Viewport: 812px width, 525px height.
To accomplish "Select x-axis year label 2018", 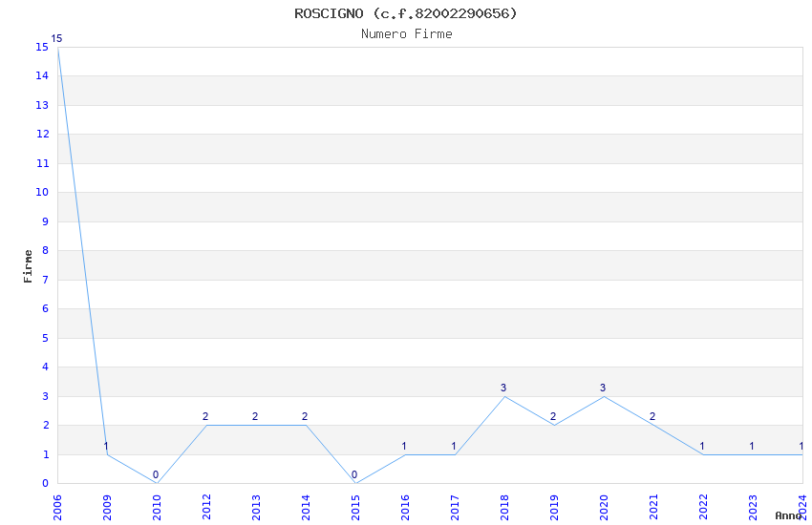I will tap(504, 507).
